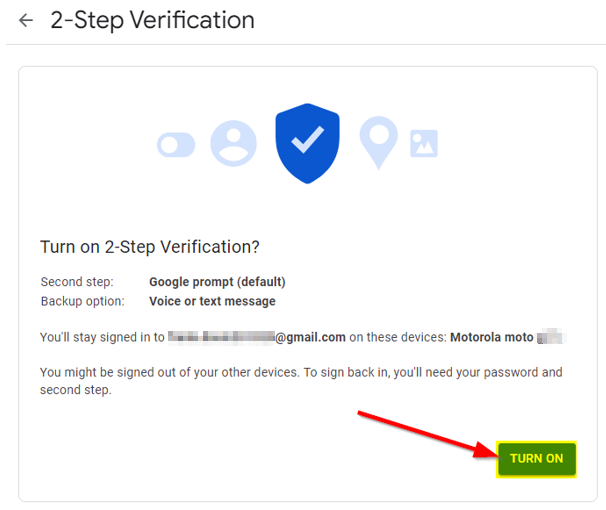Click the 2-Step Verification page title

point(152,20)
